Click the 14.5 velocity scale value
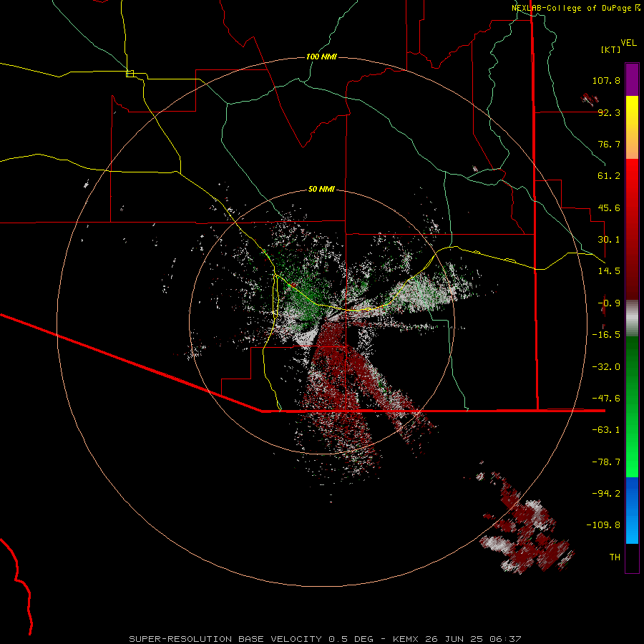This screenshot has height=644, width=644. point(609,271)
